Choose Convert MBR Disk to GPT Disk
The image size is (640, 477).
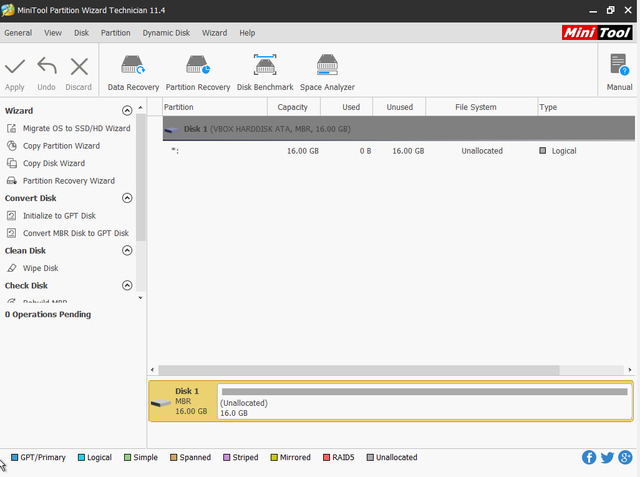pos(75,233)
